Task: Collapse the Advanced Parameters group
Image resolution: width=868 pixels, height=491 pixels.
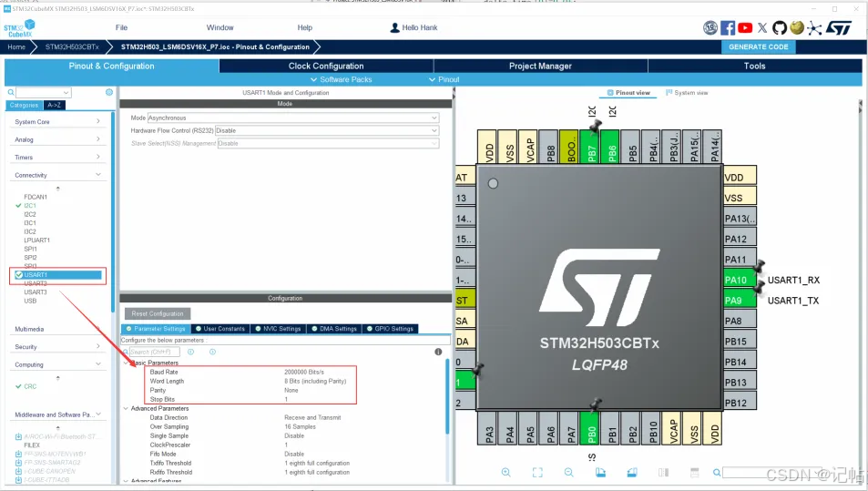Action: point(126,408)
